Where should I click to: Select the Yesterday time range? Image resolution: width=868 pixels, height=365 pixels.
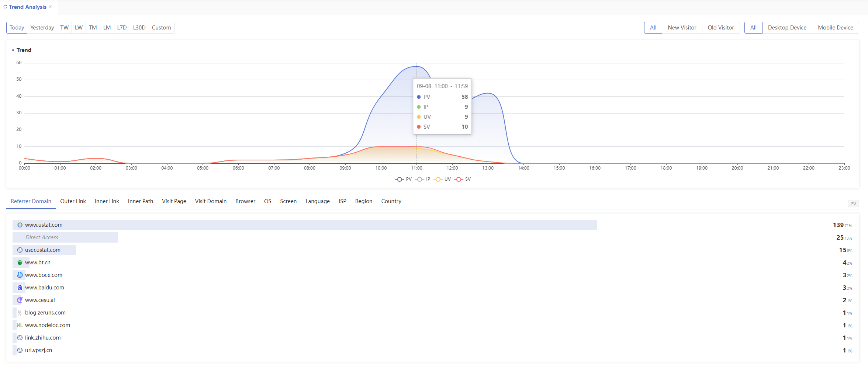tap(42, 28)
